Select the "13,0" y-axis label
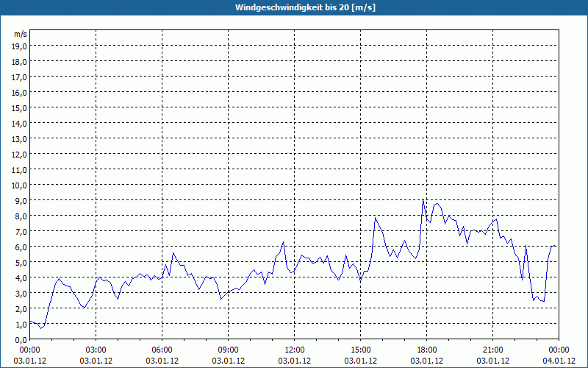 click(x=20, y=139)
